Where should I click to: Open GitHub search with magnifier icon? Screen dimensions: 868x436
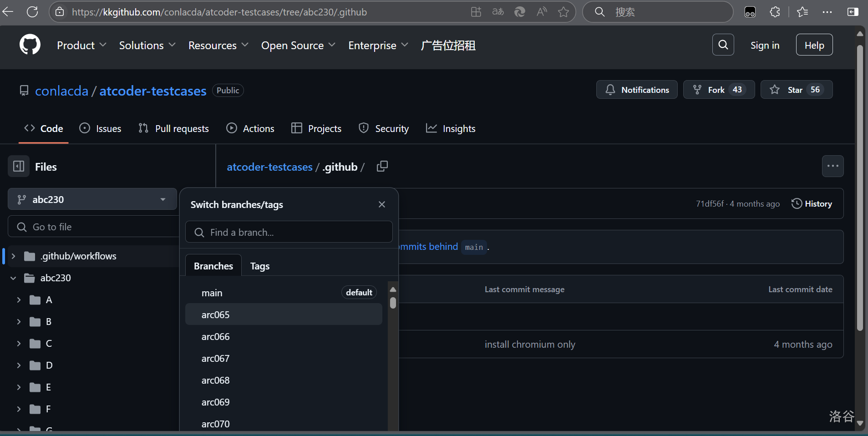[723, 45]
